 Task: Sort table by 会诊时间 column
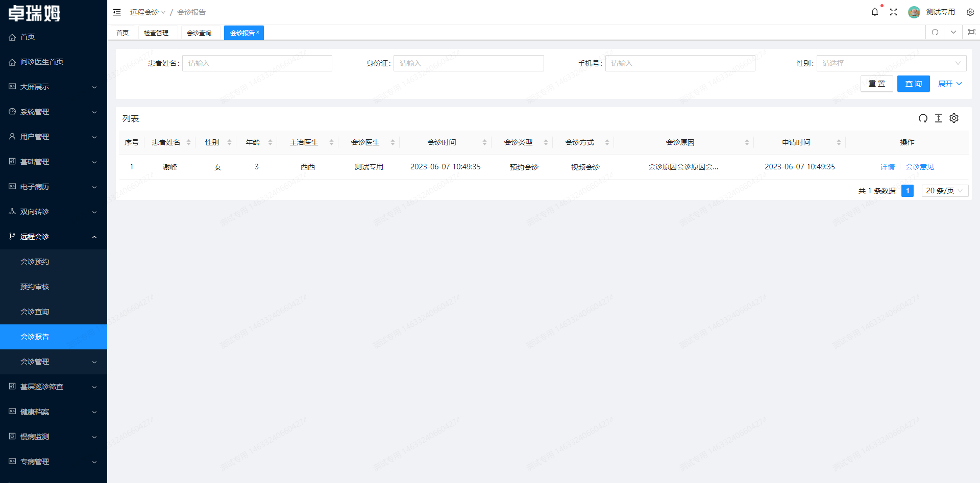click(484, 143)
